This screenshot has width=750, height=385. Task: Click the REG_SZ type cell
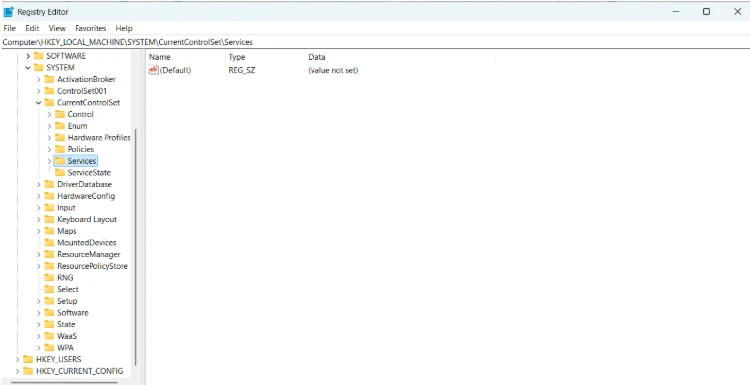tap(242, 70)
